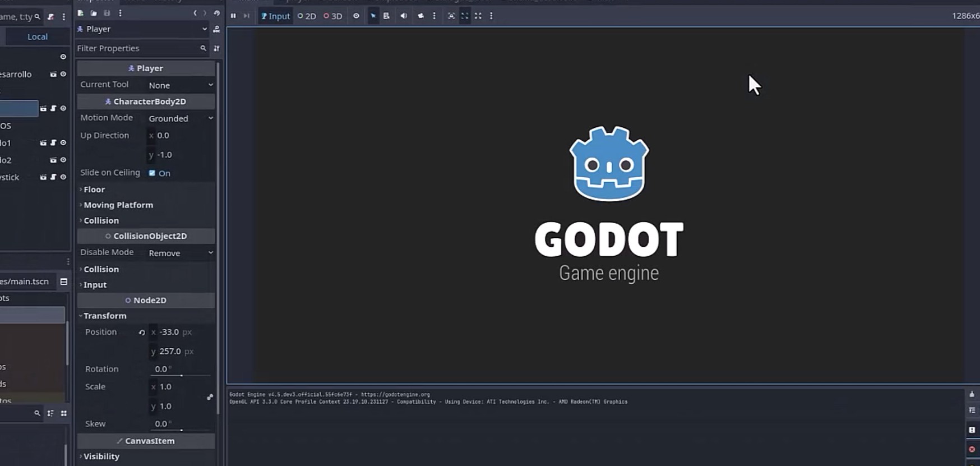Click Up Direction y value field

(181, 155)
